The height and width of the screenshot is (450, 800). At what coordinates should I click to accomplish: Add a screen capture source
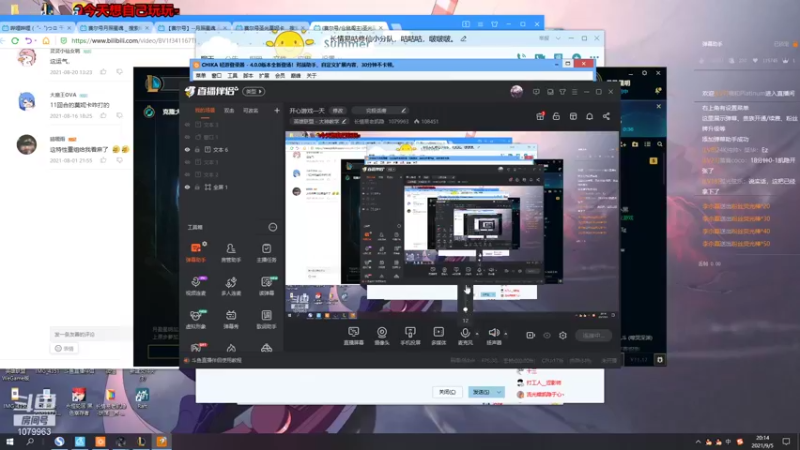[x=354, y=336]
